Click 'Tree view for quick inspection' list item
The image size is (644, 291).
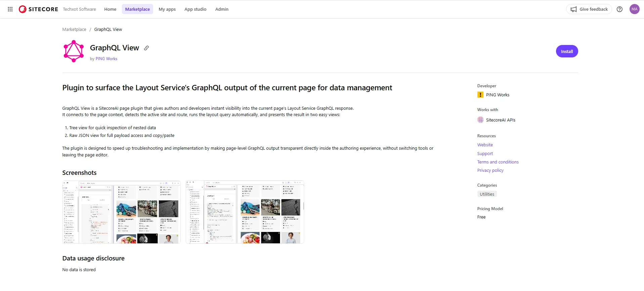coord(112,128)
